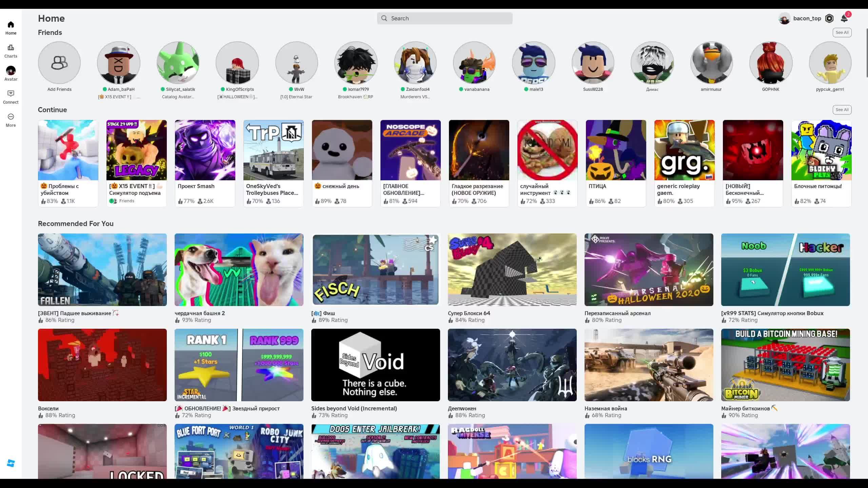Open bacon_top username link

[807, 18]
